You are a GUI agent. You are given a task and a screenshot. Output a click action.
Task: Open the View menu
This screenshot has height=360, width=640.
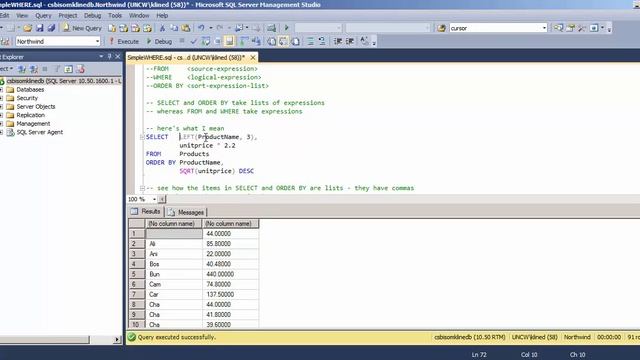tap(22, 16)
